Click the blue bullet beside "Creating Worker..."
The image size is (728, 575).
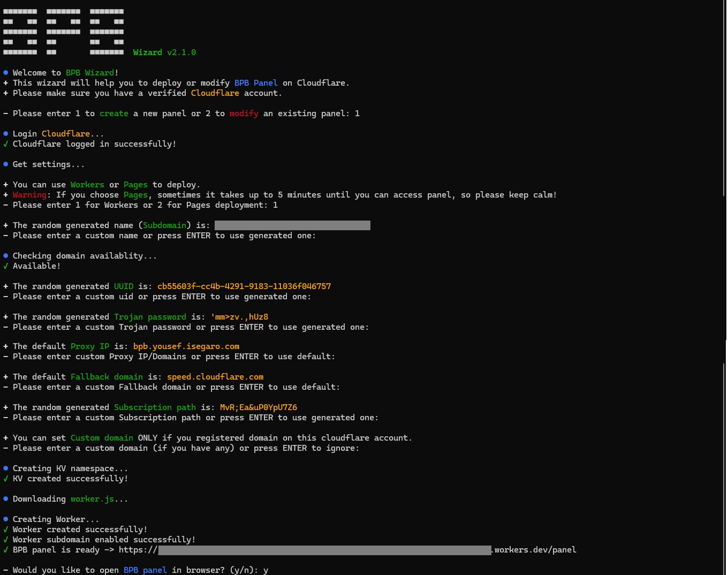[x=5, y=519]
